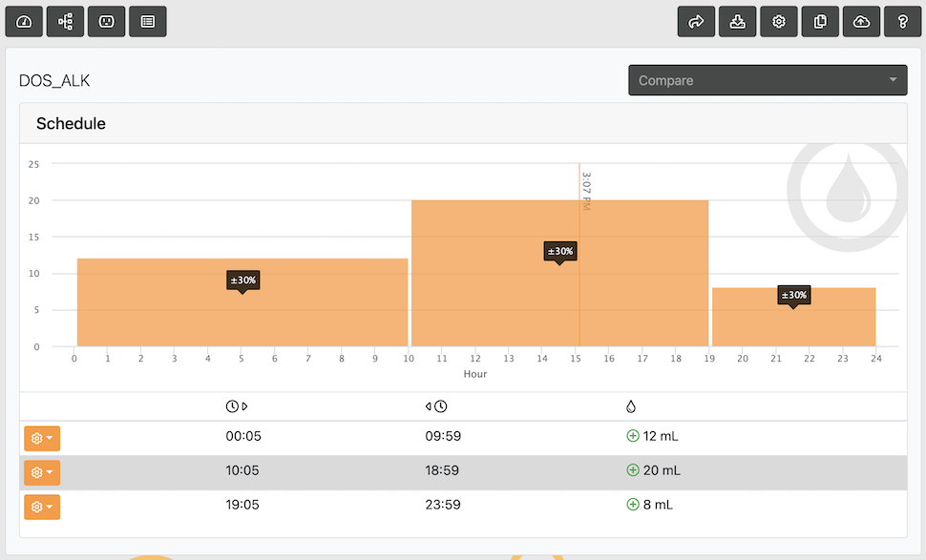Click the green plus beside 20 mL
Viewport: 926px width, 560px height.
point(632,470)
